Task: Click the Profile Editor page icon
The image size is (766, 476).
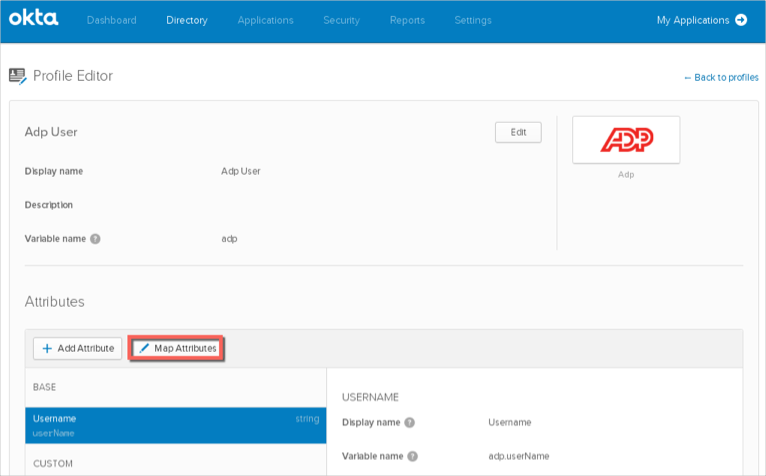Action: click(17, 75)
